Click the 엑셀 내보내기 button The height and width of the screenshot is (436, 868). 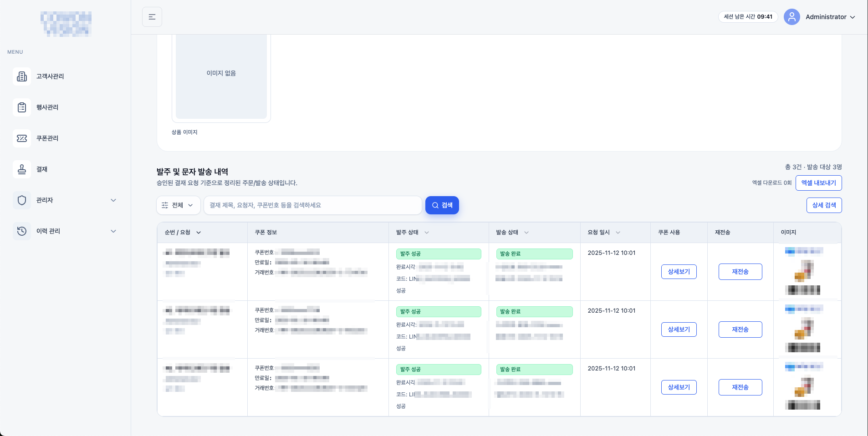click(x=818, y=183)
